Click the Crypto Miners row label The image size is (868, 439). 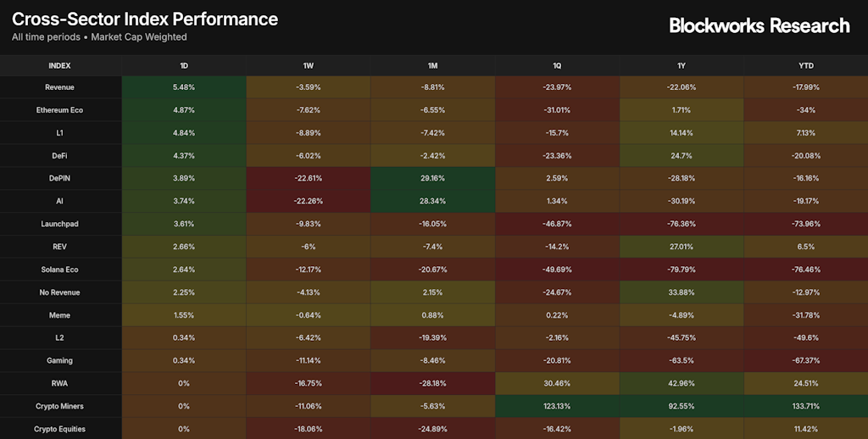(x=59, y=406)
